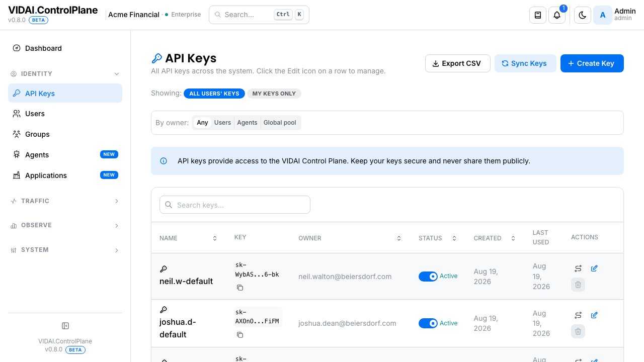The width and height of the screenshot is (644, 362).
Task: Toggle neil.w-default key active status
Action: (x=428, y=277)
